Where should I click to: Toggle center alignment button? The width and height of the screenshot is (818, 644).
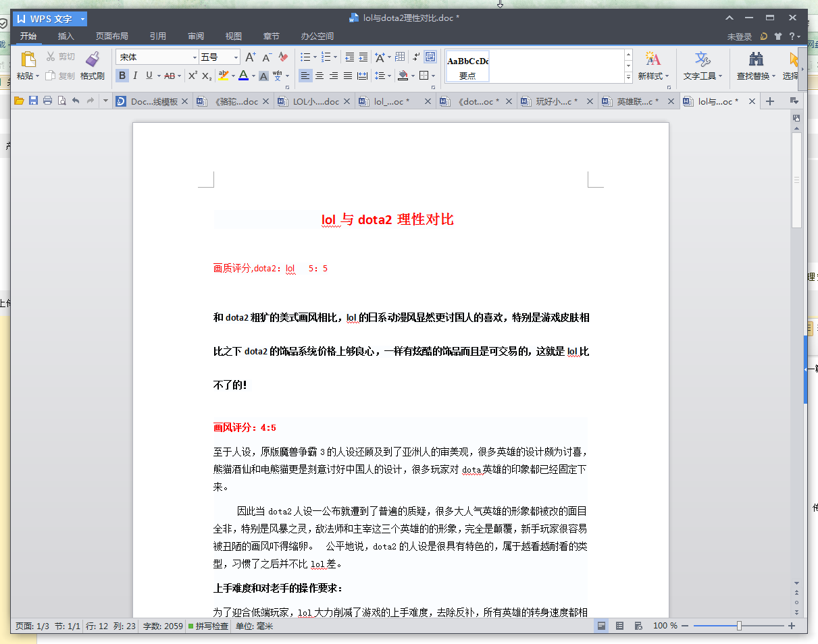click(319, 76)
